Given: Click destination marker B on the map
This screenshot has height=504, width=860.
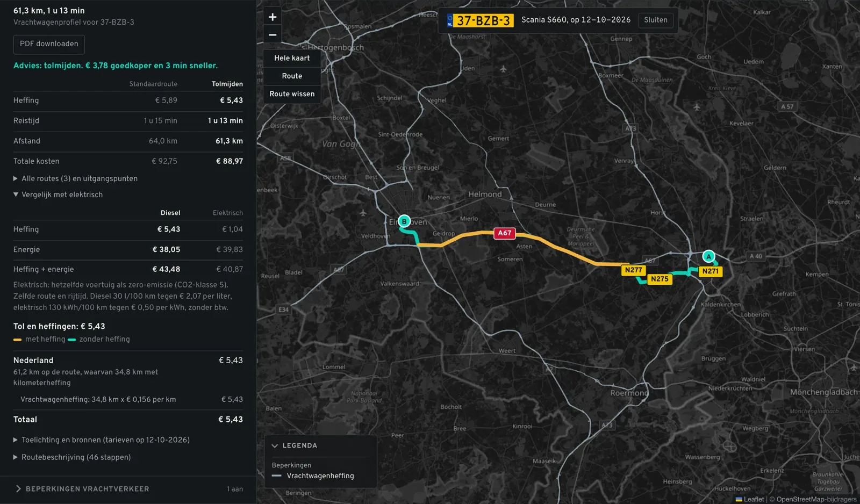Looking at the screenshot, I should pos(404,221).
